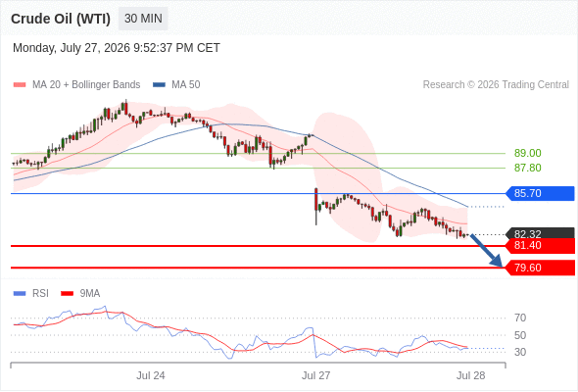Select the MA 50 legend label
This screenshot has height=392, width=578.
coord(186,85)
